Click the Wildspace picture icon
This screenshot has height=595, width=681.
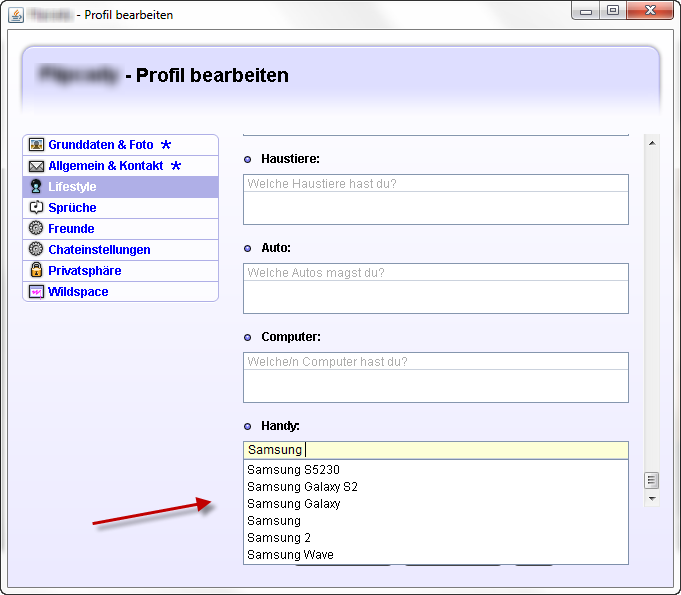coord(36,292)
